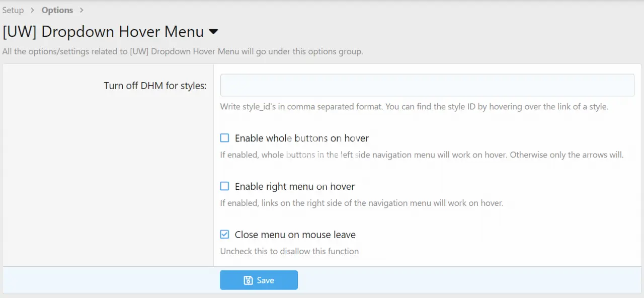This screenshot has width=644, height=298.
Task: Click the "Uncheck this to disallow" hint text
Action: (x=289, y=251)
